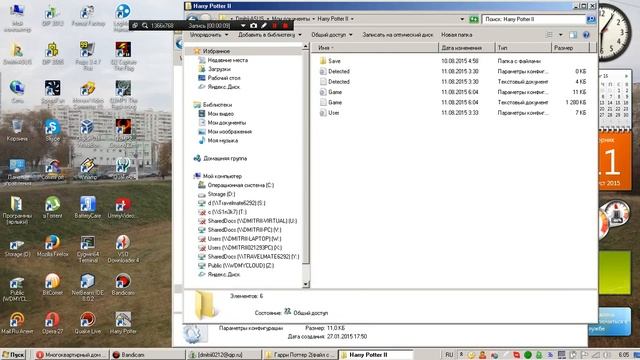
Task: Create a folder with Новая папка
Action: [456, 35]
